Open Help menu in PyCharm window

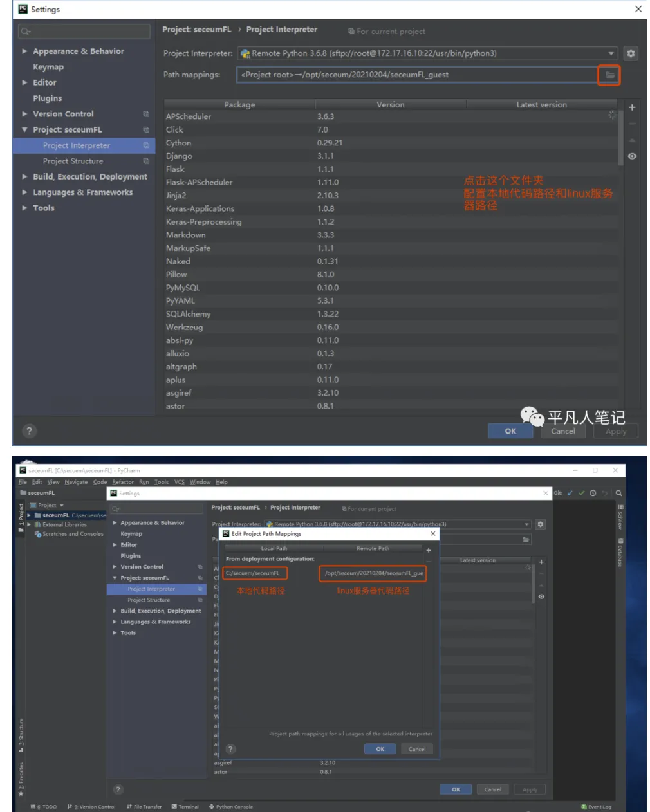coord(221,482)
